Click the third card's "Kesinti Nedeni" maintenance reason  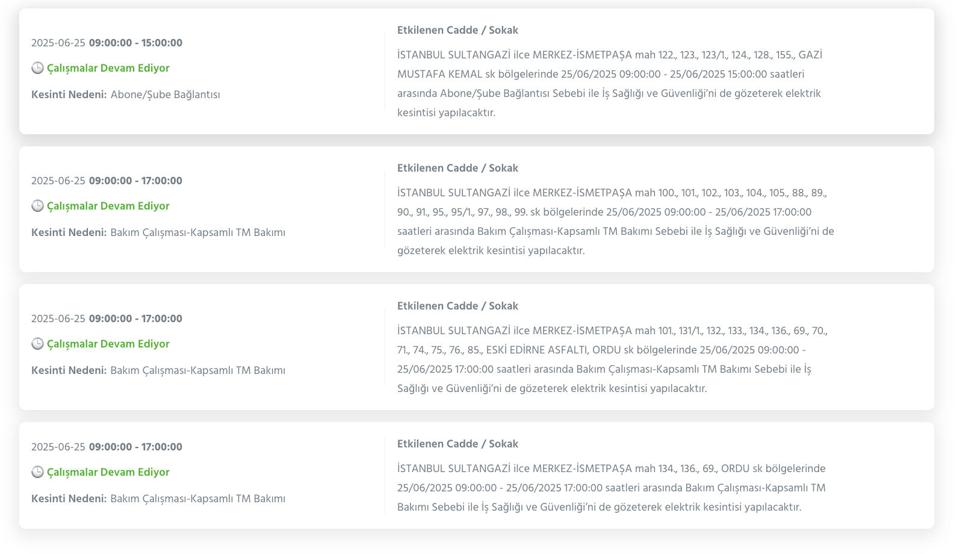pyautogui.click(x=197, y=370)
